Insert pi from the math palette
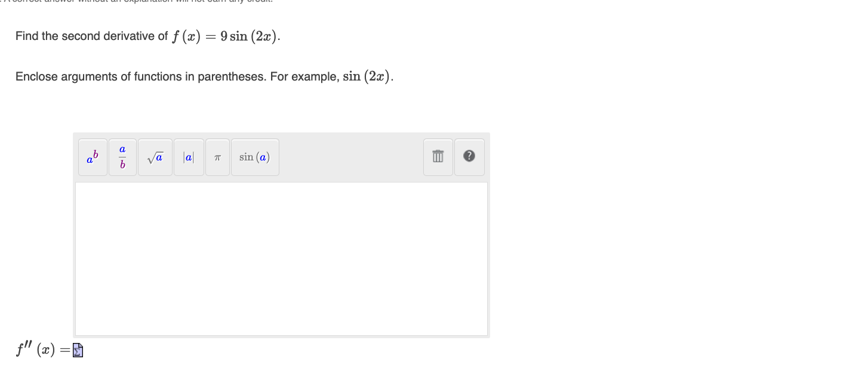 pos(217,157)
